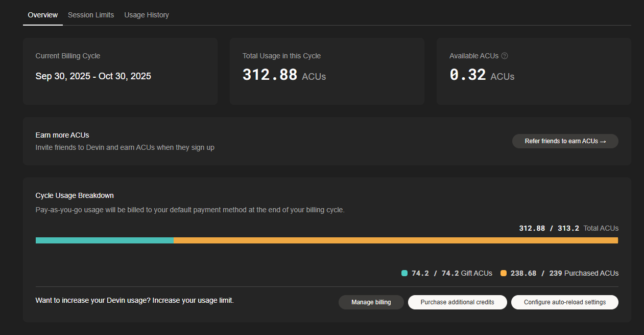Click the orange Purchased ACUs legend dot

click(x=504, y=273)
